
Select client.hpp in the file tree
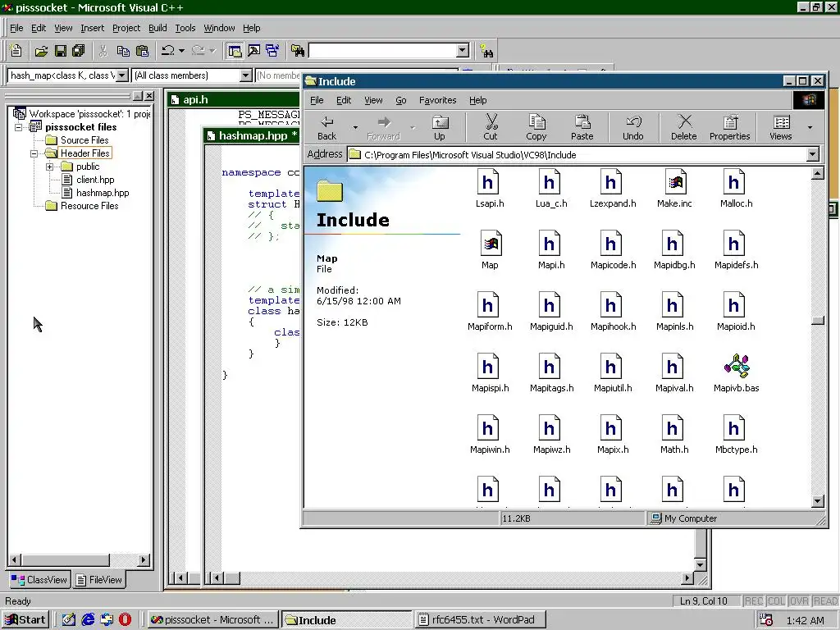tap(95, 180)
